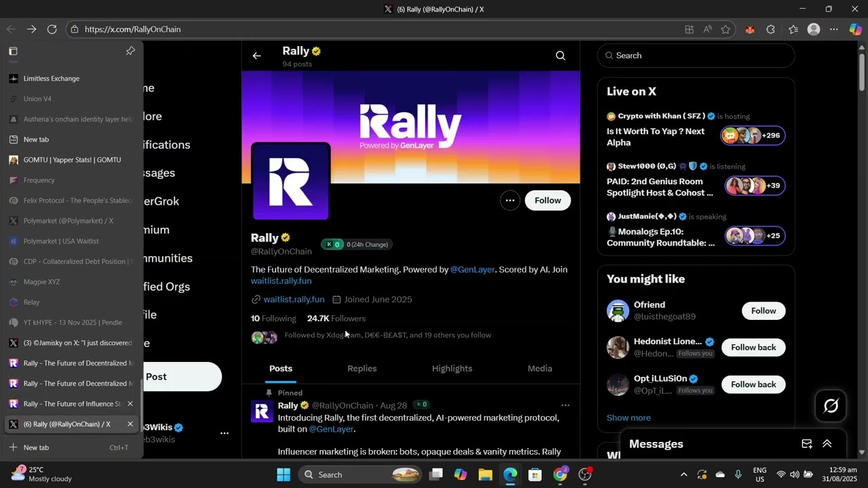Add page to favorites star icon

[726, 29]
